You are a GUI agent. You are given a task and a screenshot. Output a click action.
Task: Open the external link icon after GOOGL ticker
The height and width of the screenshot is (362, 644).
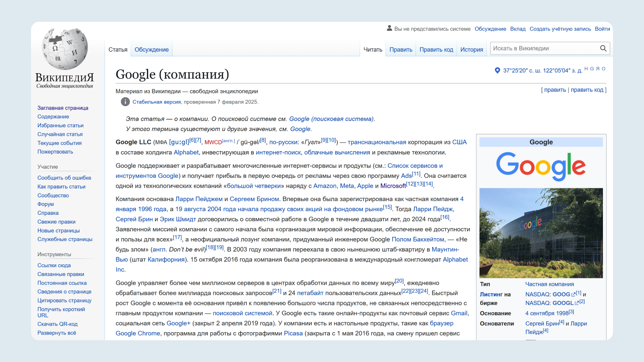577,302
